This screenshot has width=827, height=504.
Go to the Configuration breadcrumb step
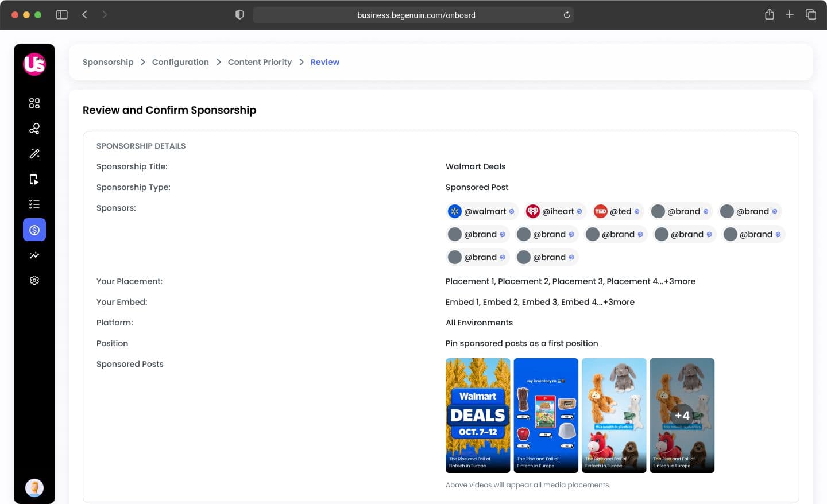point(180,62)
